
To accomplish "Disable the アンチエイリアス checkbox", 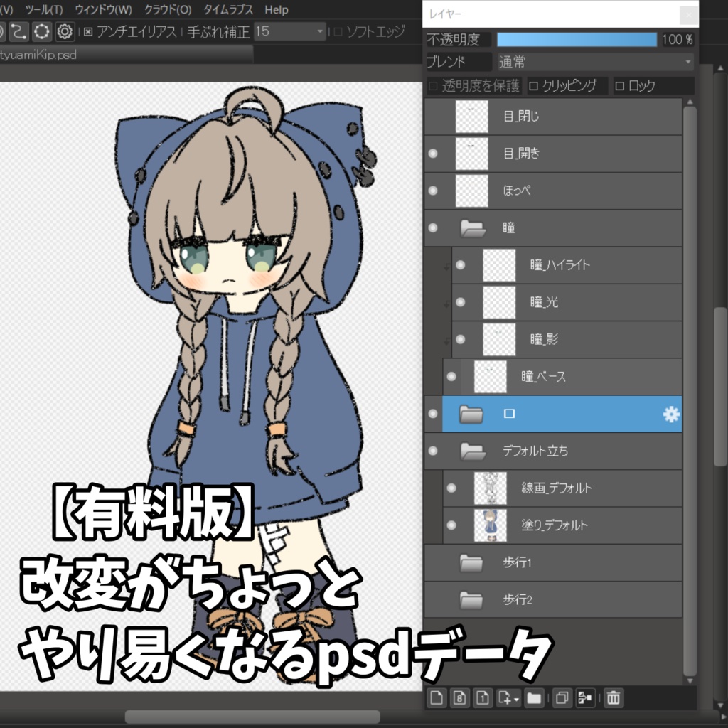I will click(x=87, y=33).
